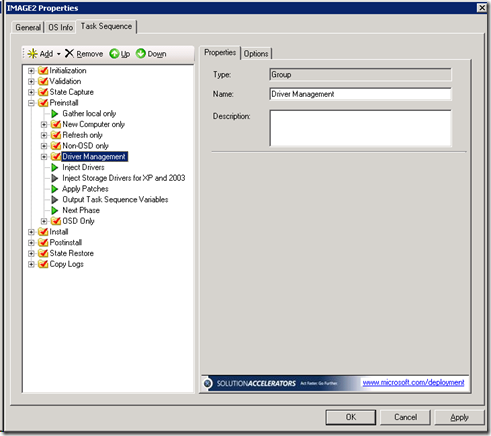Click the Install group folder icon

43,232
